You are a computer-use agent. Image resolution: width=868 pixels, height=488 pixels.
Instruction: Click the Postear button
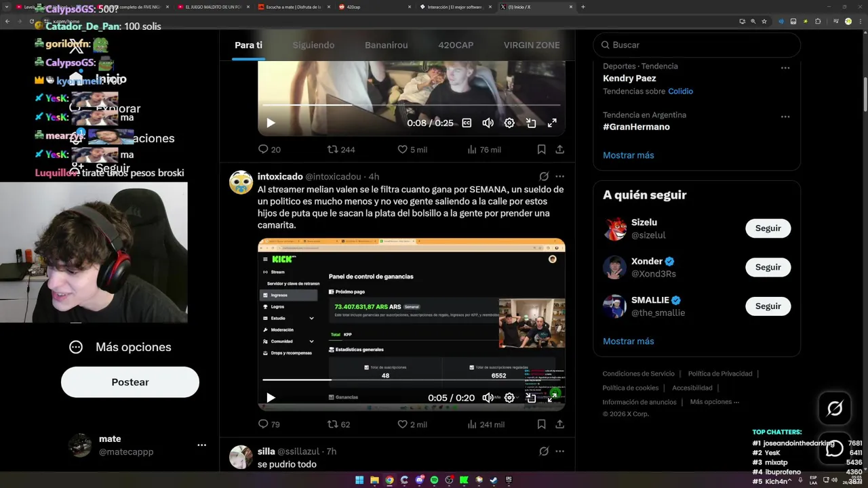(130, 382)
